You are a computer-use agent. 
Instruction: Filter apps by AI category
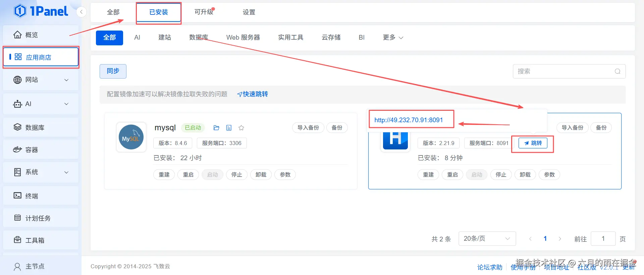click(137, 38)
